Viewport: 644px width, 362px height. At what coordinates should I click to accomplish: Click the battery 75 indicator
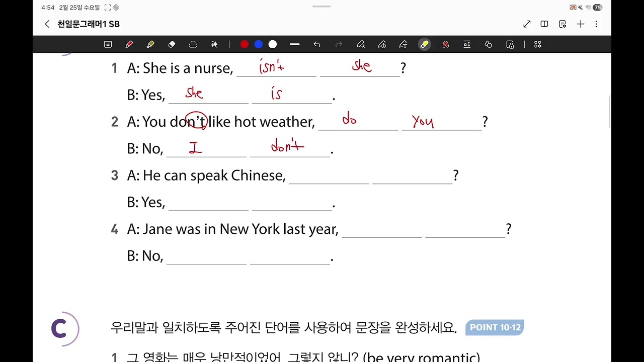[597, 8]
